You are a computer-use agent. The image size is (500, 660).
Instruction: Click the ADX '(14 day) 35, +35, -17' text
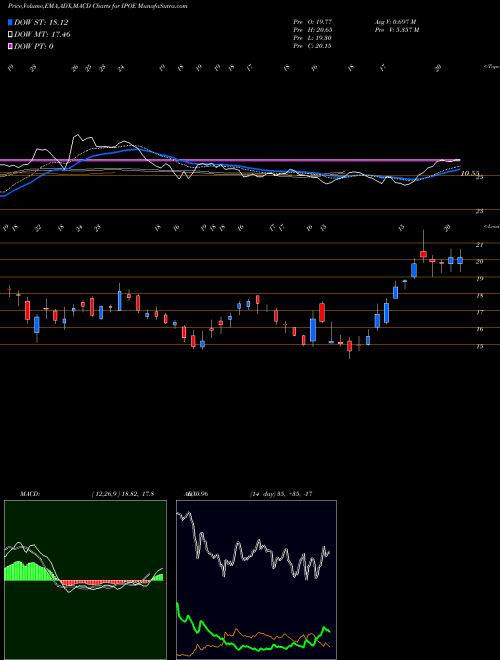[x=281, y=494]
